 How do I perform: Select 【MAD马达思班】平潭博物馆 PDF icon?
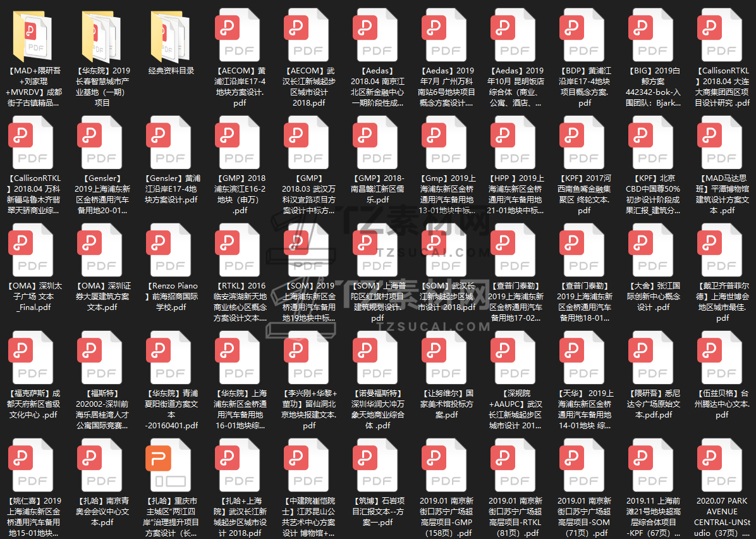[x=720, y=143]
